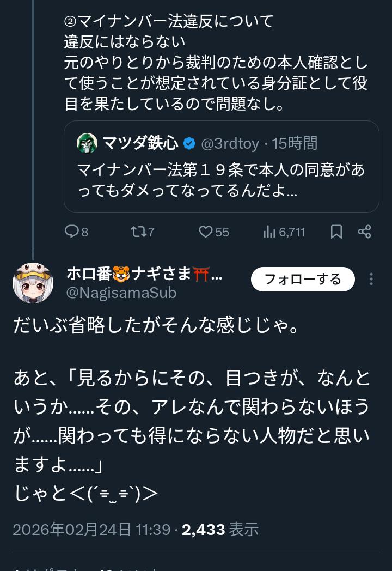Viewport: 392px width, 571px height.
Task: Click the フォローする follow button
Action: click(303, 280)
